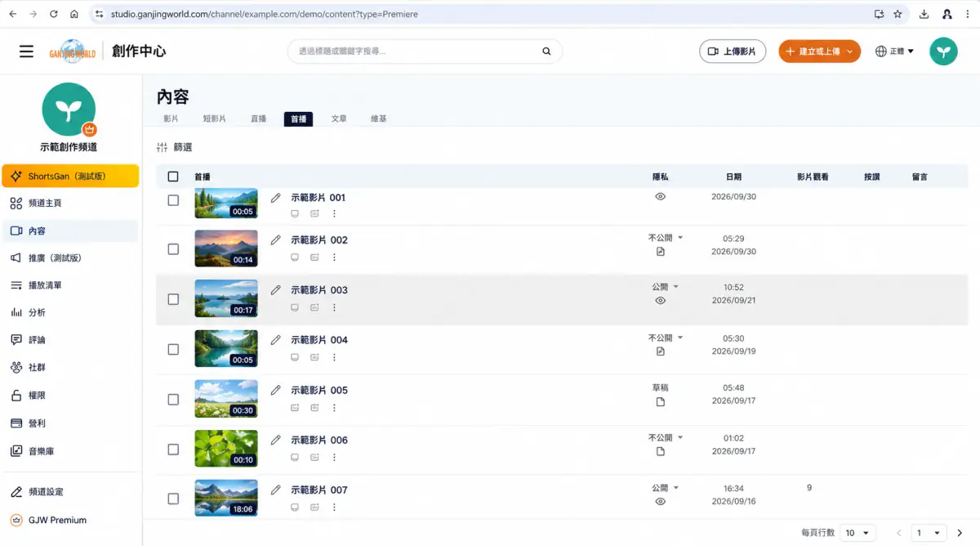This screenshot has width=980, height=546.
Task: Click the search magnifier icon
Action: coord(546,51)
